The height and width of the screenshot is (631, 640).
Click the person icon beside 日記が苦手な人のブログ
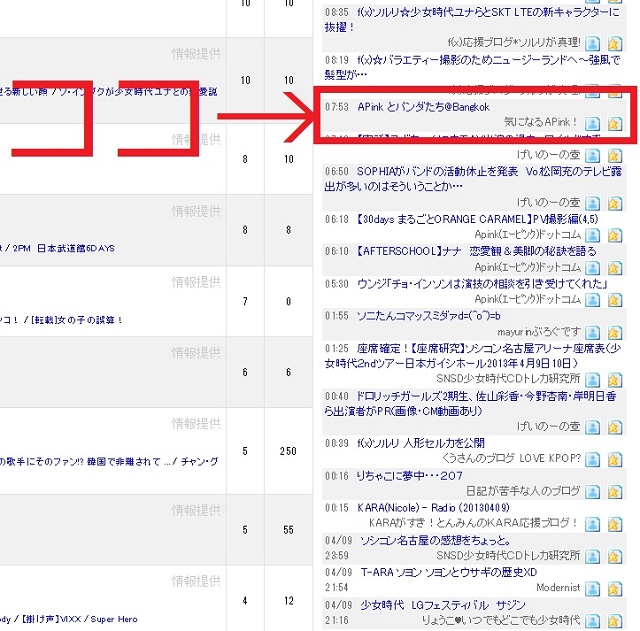[x=592, y=492]
